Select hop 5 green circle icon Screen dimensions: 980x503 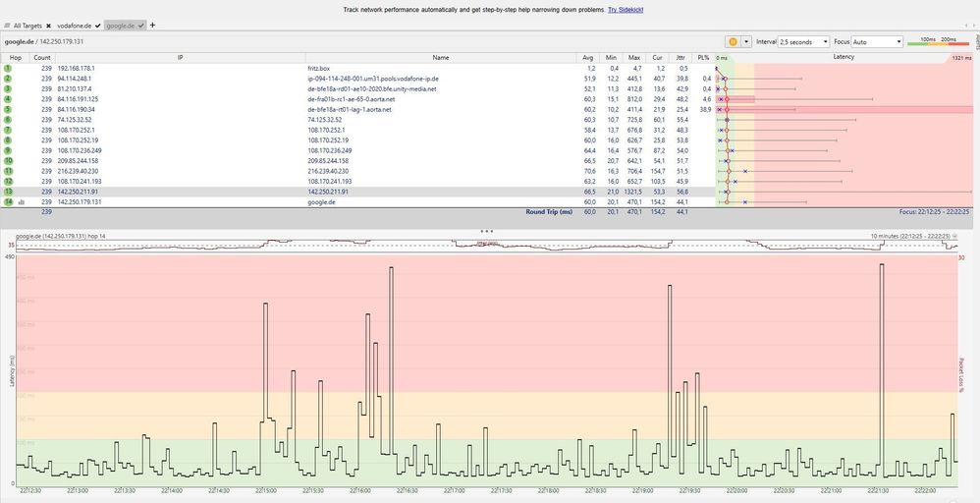[x=8, y=109]
